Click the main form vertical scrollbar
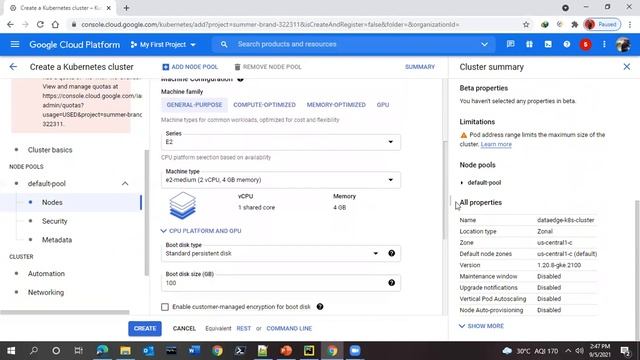Screen dimensions: 640x360 (x=445, y=190)
